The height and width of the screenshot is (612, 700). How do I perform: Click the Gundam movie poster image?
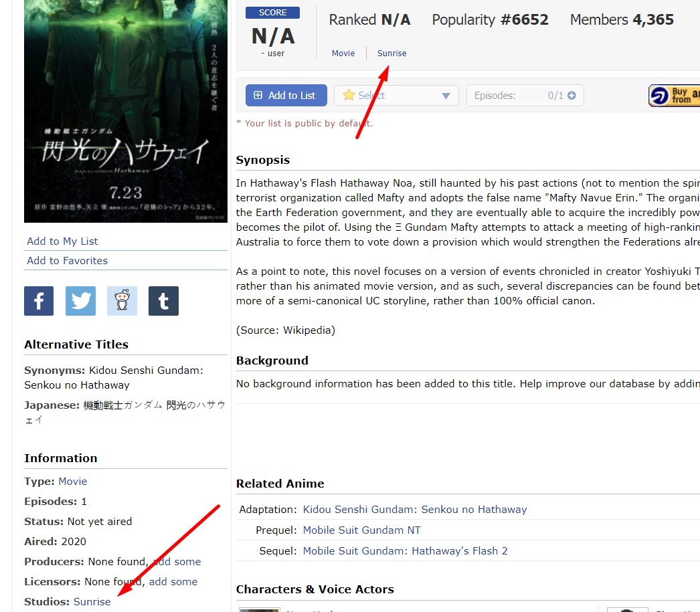tap(126, 110)
